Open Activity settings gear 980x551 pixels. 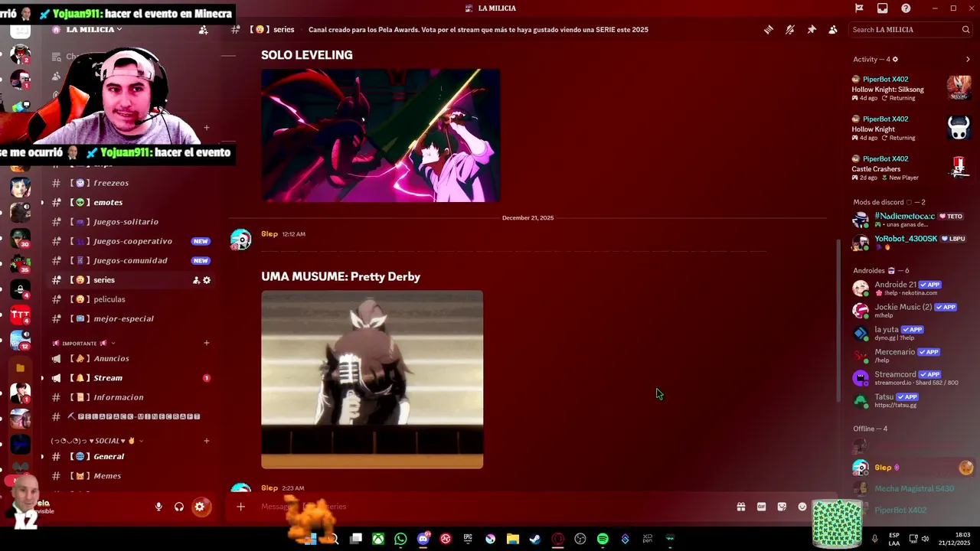895,59
